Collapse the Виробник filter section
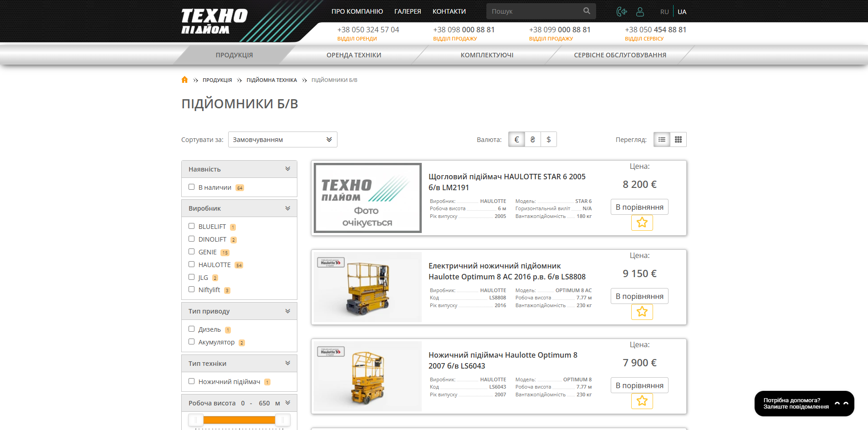This screenshot has height=430, width=868. point(288,208)
